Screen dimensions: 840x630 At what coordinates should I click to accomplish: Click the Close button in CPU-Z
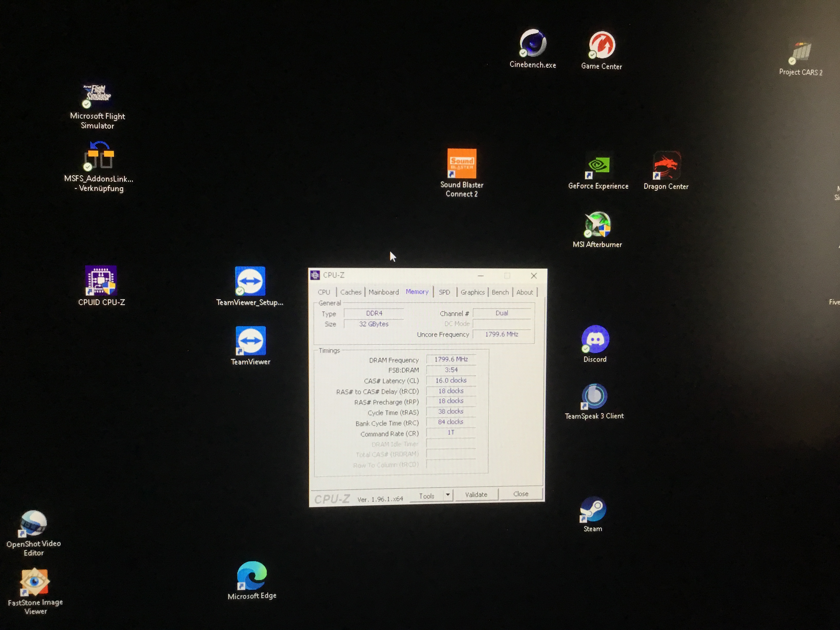[521, 494]
